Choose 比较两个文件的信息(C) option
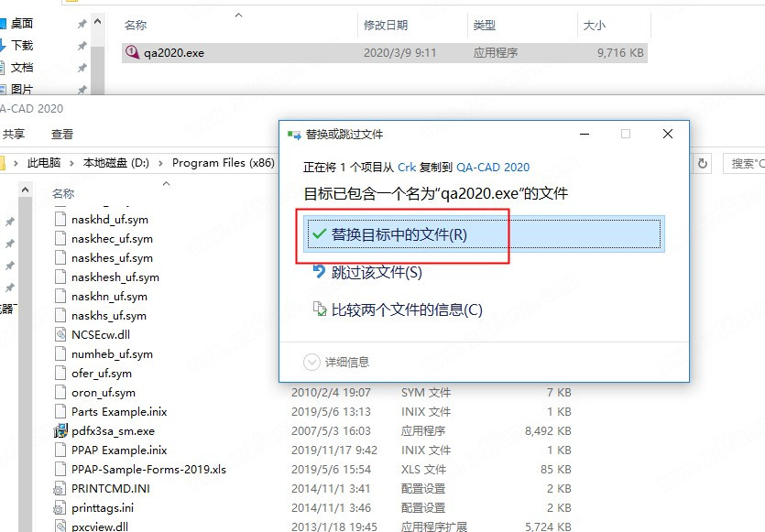Image resolution: width=765 pixels, height=532 pixels. tap(407, 309)
